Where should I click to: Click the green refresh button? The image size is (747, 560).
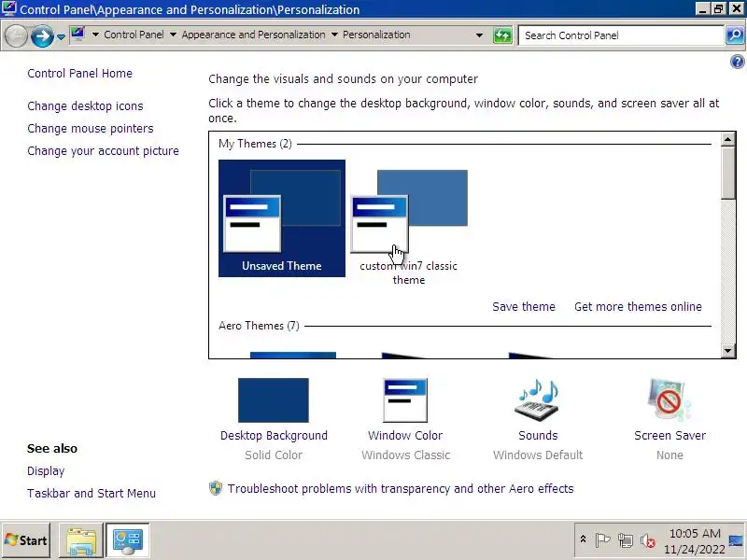click(x=502, y=35)
